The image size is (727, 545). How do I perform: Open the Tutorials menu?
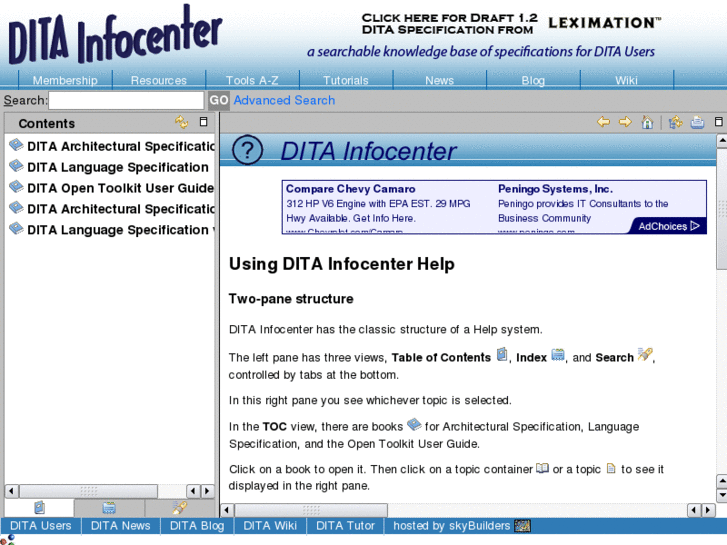(346, 80)
